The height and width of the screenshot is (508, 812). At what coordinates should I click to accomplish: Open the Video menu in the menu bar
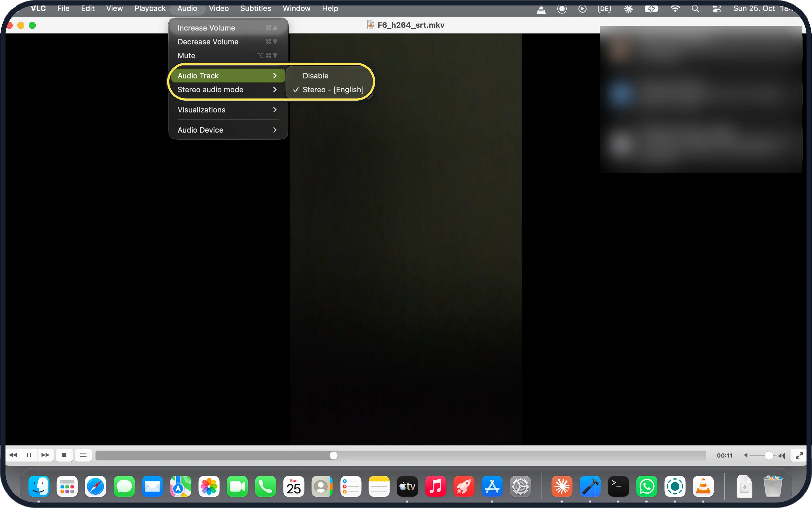tap(219, 8)
